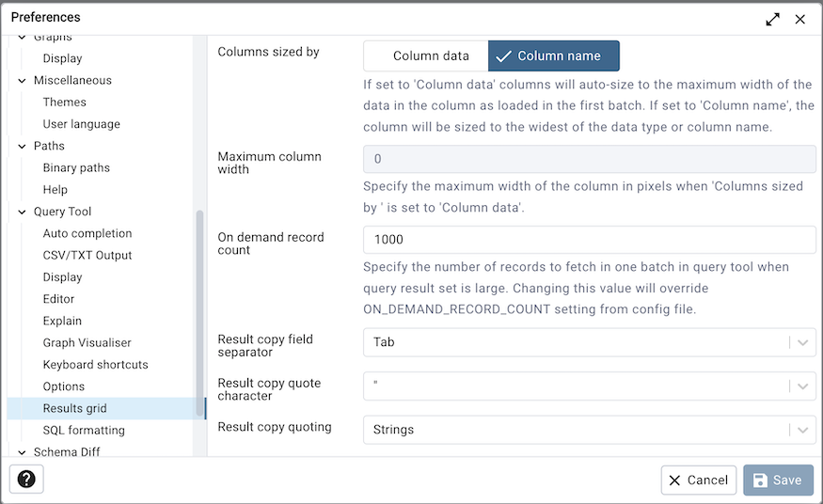Open Auto completion preferences
823x504 pixels.
pos(87,233)
